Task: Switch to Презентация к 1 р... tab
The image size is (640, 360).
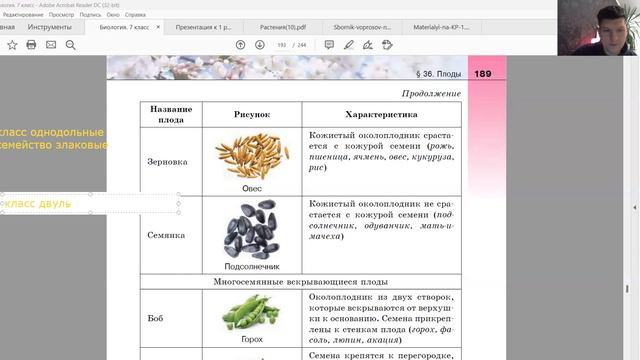Action: [x=203, y=27]
